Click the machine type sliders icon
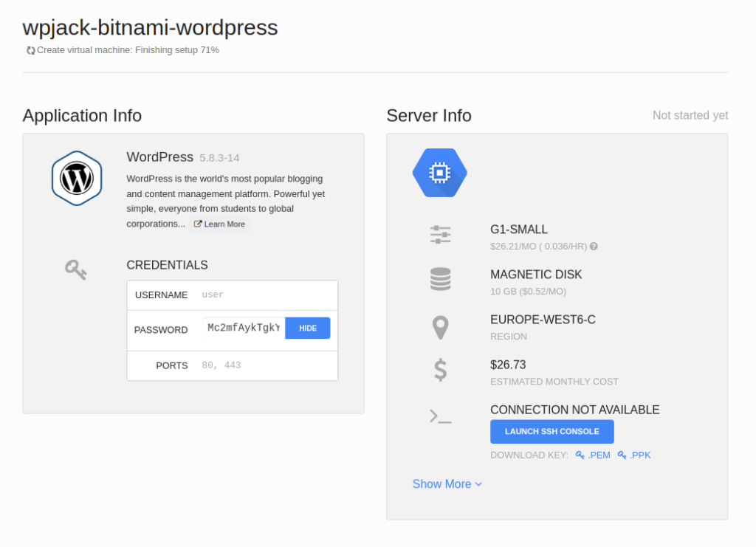The width and height of the screenshot is (756, 547). pos(440,235)
